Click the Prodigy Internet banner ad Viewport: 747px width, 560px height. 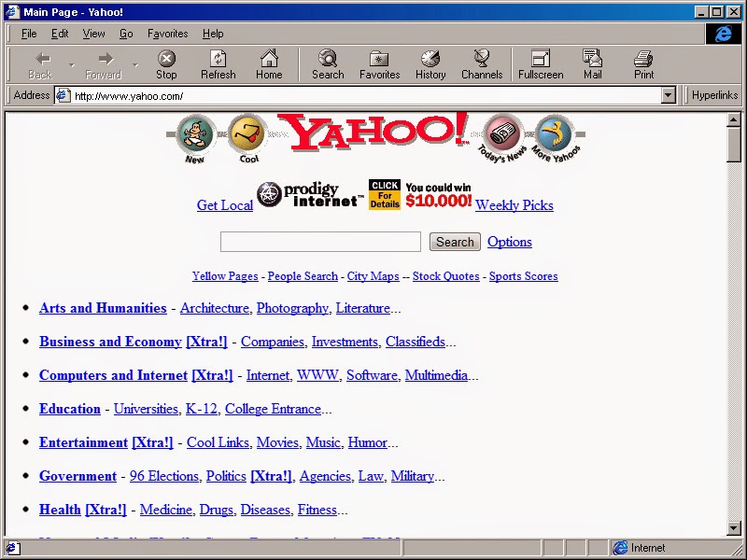click(x=312, y=195)
